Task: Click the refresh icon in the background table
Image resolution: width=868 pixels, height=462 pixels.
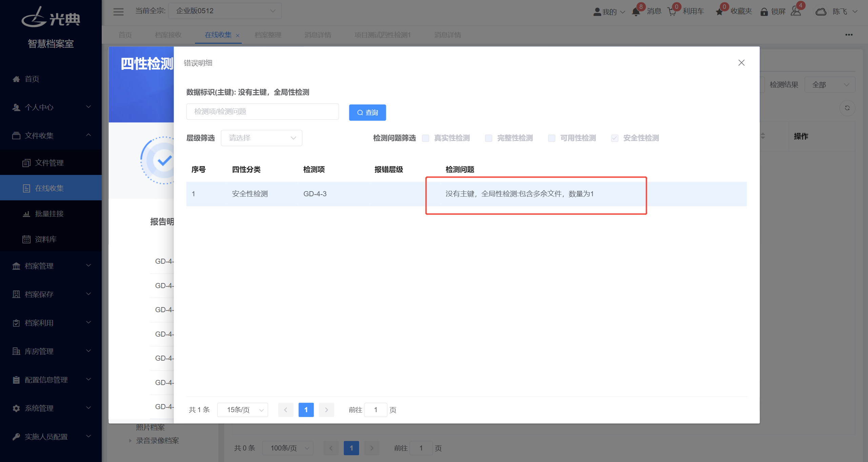Action: (x=847, y=108)
